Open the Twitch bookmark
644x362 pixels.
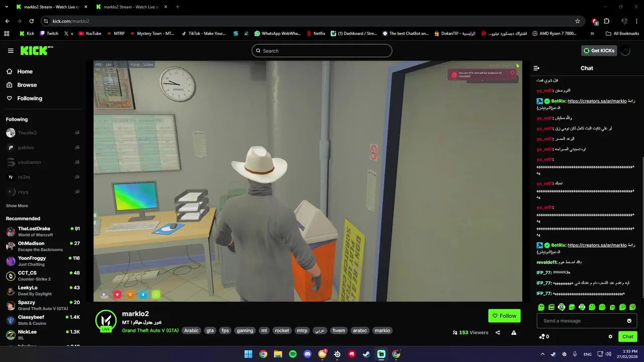click(49, 34)
